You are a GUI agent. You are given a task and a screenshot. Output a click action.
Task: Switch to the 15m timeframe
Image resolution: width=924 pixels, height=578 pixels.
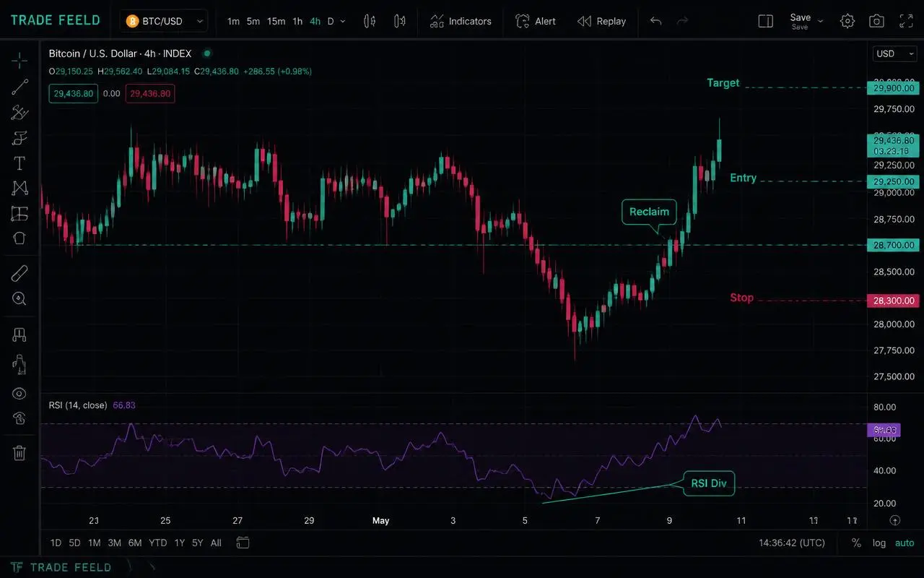[x=276, y=21]
